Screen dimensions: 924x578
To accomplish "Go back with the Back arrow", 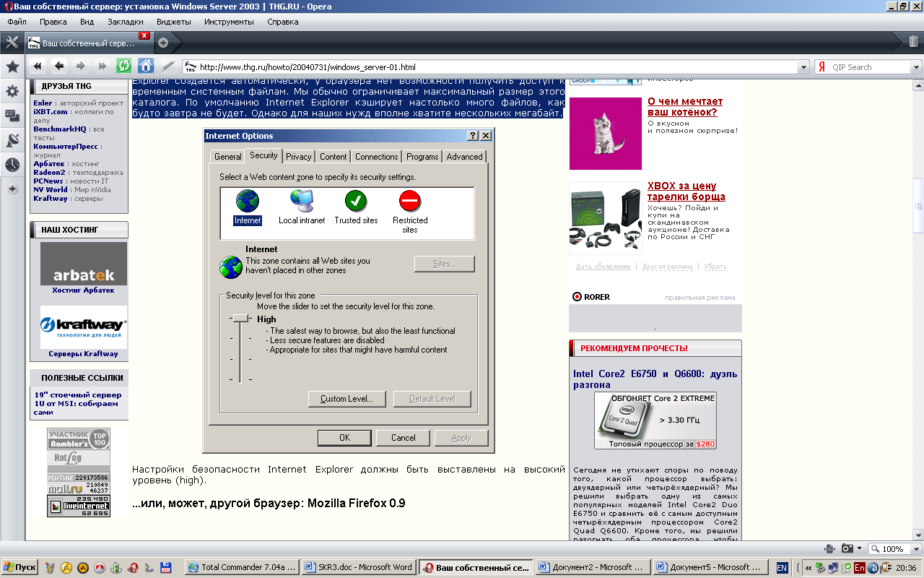I will pyautogui.click(x=59, y=66).
